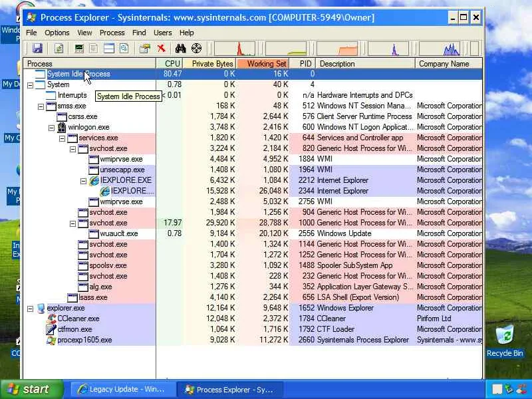The height and width of the screenshot is (399, 532).
Task: Click the Windows start button
Action: pos(31,389)
